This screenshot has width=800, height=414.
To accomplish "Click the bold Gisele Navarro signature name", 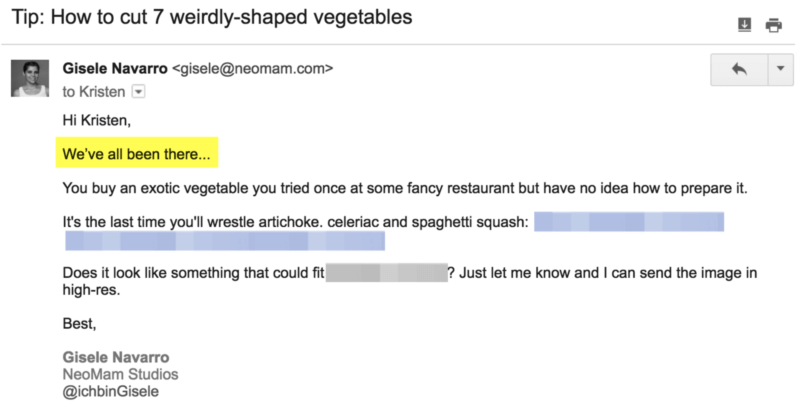I will click(x=116, y=357).
